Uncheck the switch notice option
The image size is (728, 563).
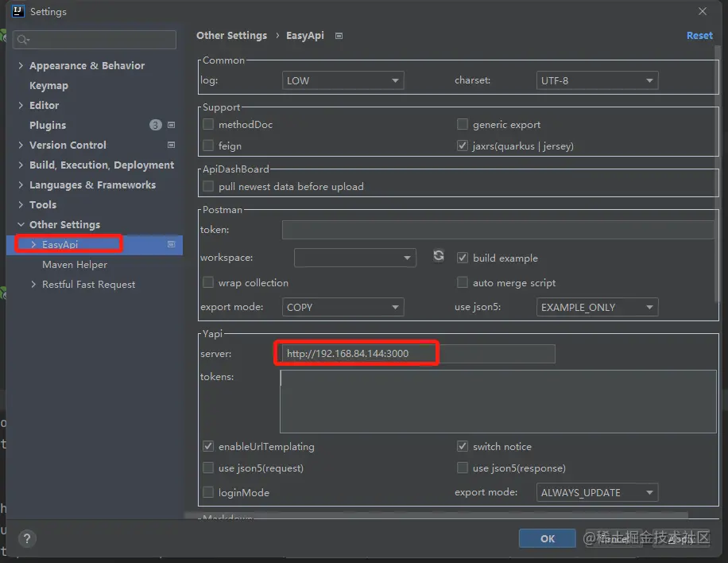pyautogui.click(x=463, y=446)
